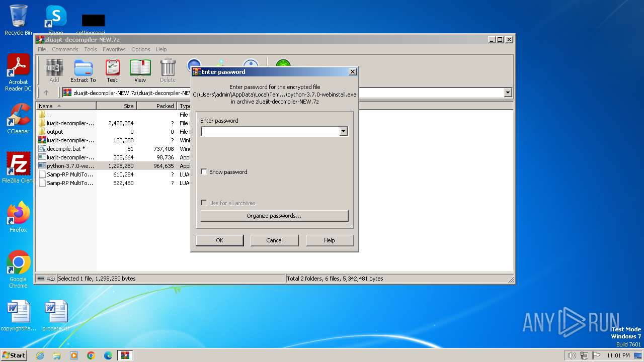This screenshot has height=362, width=644.
Task: Open Windows Explorer from the taskbar
Action: pos(57,355)
